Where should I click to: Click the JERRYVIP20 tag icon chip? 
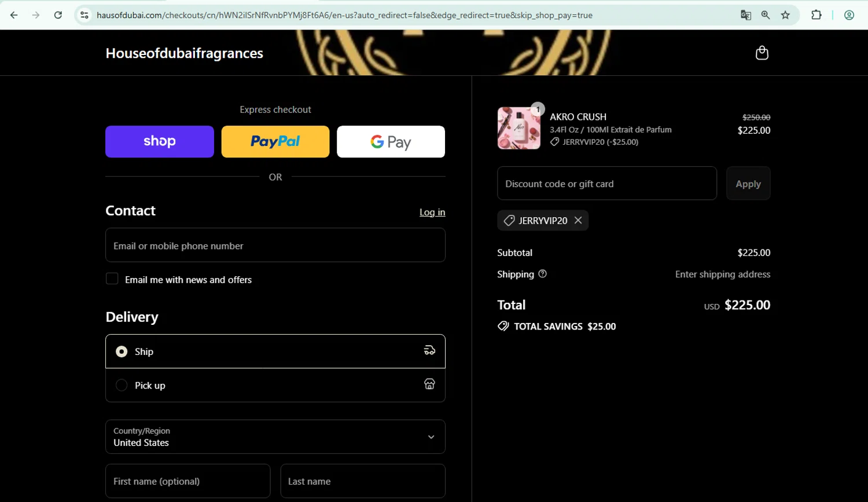click(509, 221)
